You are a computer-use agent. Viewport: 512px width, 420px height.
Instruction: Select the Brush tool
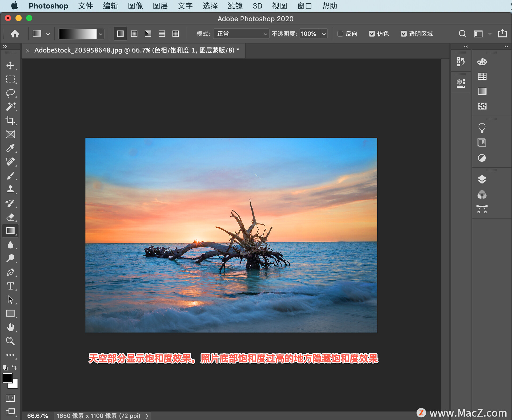point(10,176)
